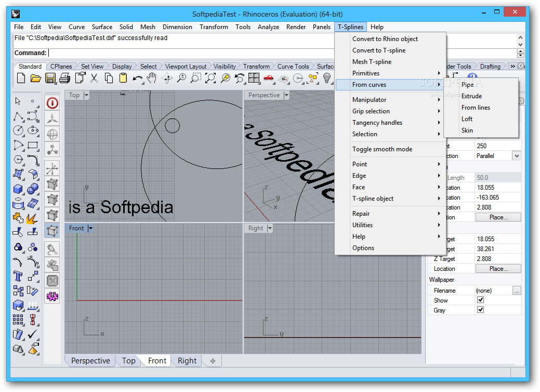Select the Polygon hexagon tool

[x=18, y=160]
